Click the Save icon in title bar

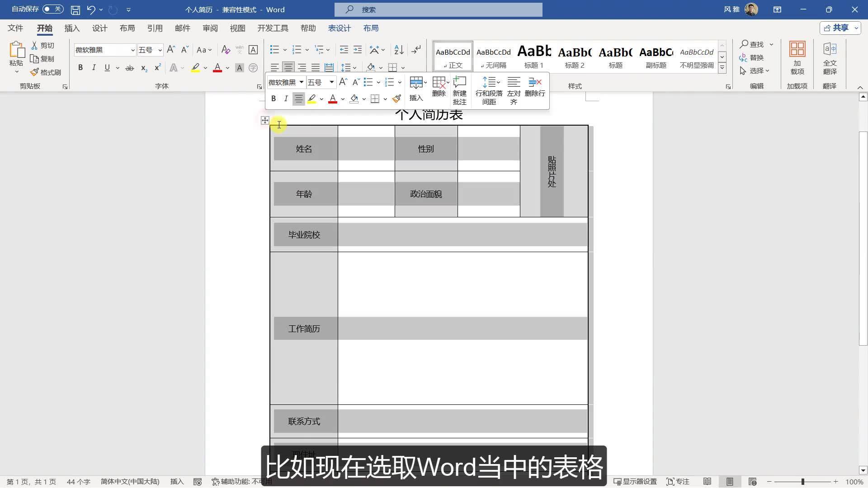coord(75,9)
